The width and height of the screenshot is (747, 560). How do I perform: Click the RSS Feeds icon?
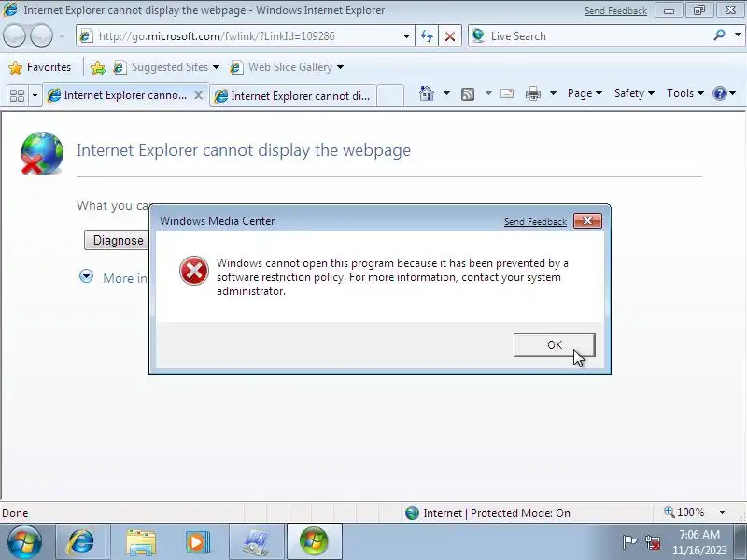468,94
